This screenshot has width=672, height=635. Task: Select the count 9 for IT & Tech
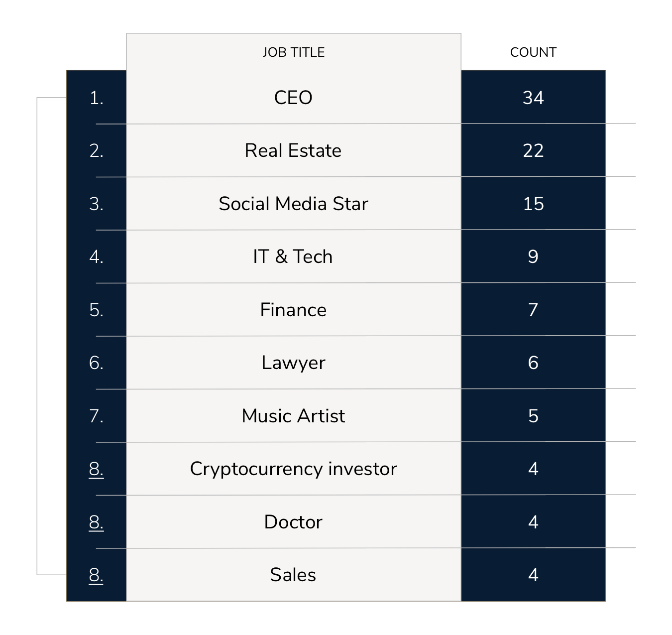click(533, 256)
